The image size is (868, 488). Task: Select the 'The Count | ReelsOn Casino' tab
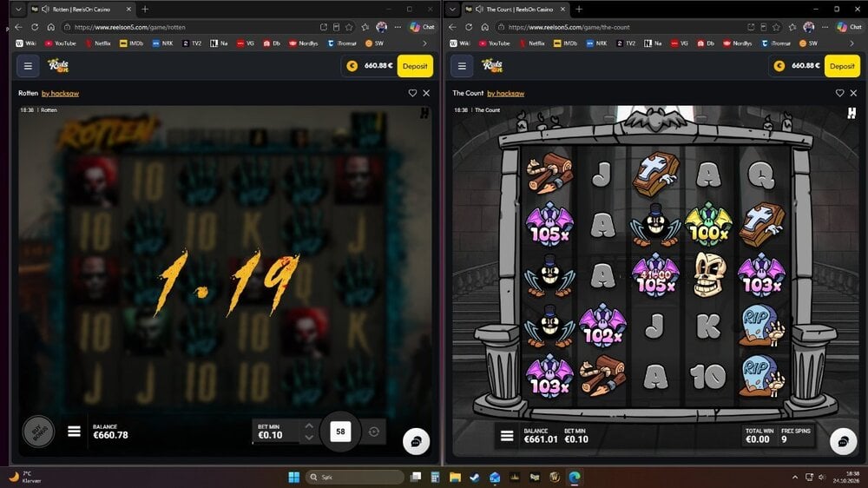pyautogui.click(x=515, y=10)
